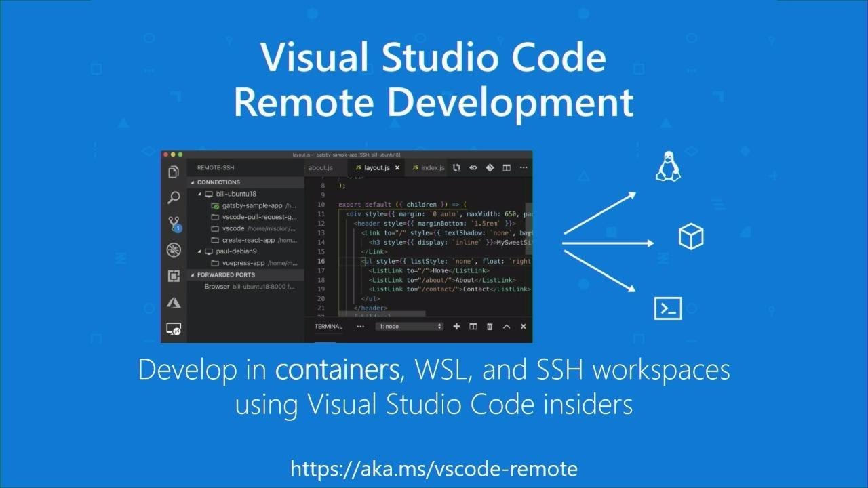Collapse the bill-ubuntu18 host arrow
The width and height of the screenshot is (868, 488).
coord(199,194)
